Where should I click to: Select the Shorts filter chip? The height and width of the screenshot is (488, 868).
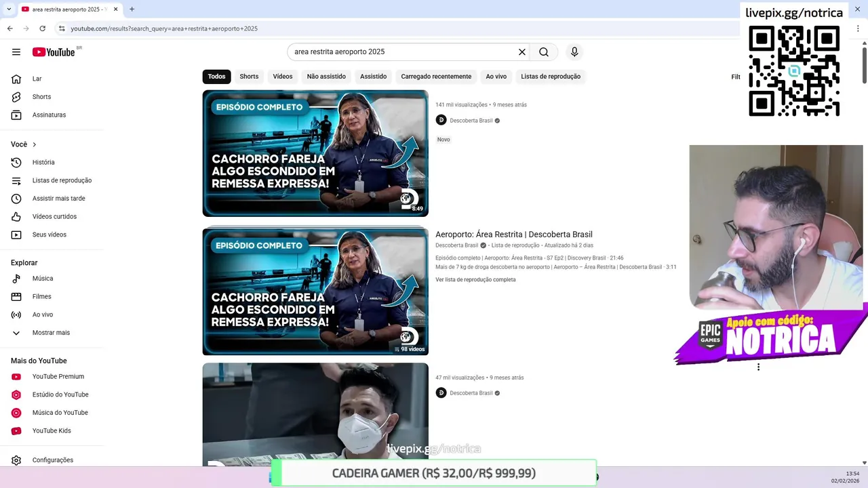point(249,77)
